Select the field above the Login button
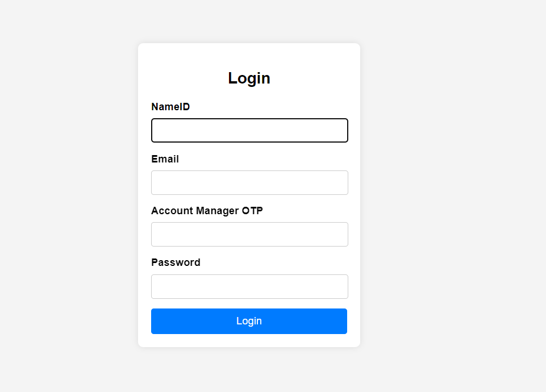Viewport: 546px width, 392px height. (x=249, y=286)
